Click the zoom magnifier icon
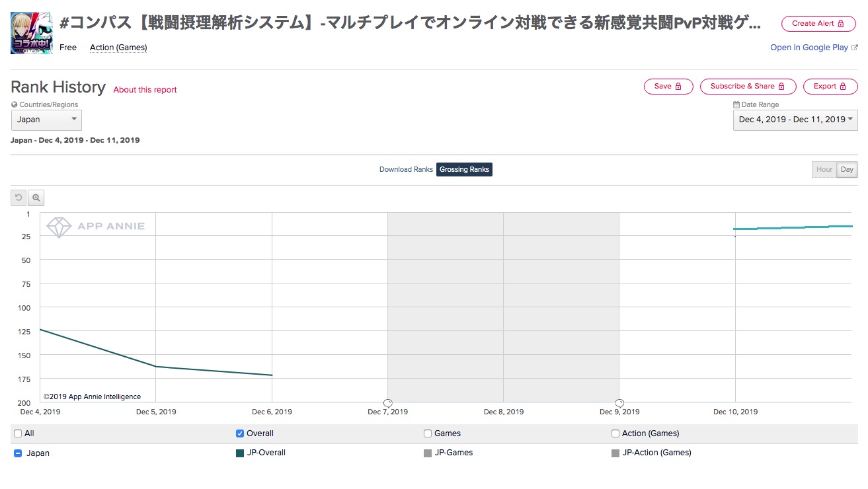The height and width of the screenshot is (489, 868). pyautogui.click(x=36, y=198)
